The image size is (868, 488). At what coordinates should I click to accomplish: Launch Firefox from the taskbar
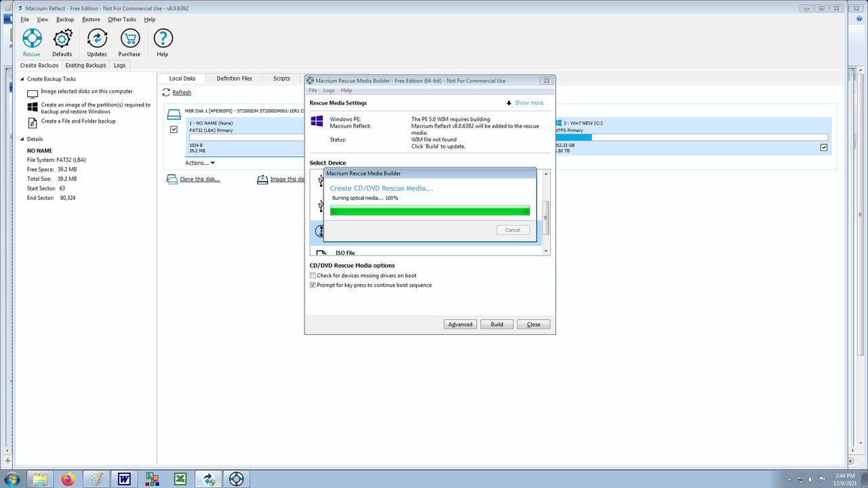pos(68,479)
